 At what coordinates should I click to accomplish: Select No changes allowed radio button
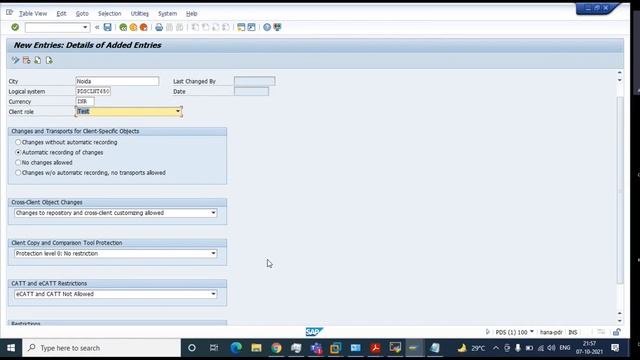coord(18,162)
